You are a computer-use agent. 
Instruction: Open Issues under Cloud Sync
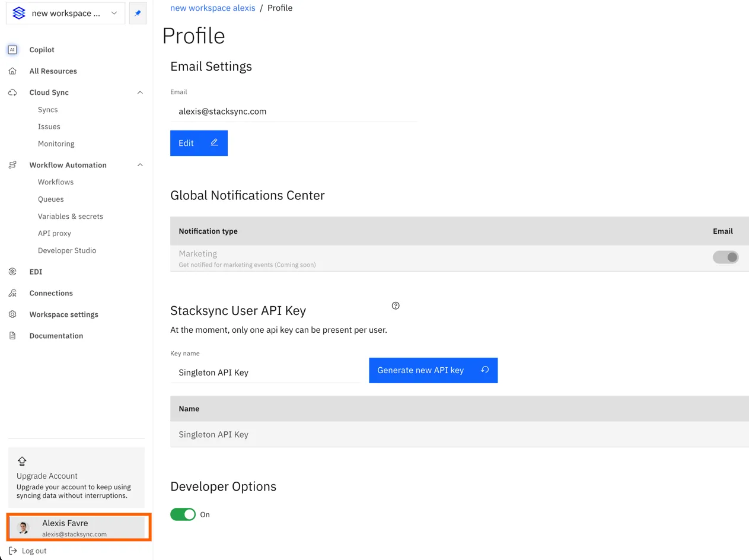(x=49, y=126)
